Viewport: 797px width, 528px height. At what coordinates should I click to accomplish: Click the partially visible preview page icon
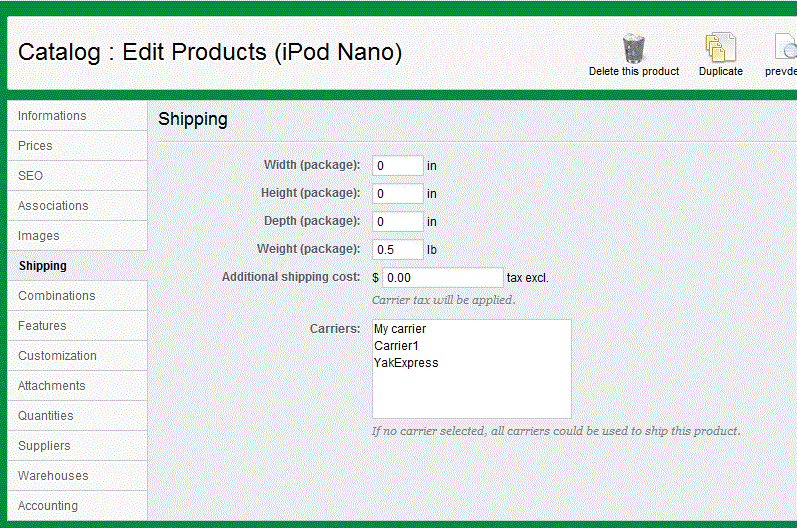pyautogui.click(x=785, y=48)
